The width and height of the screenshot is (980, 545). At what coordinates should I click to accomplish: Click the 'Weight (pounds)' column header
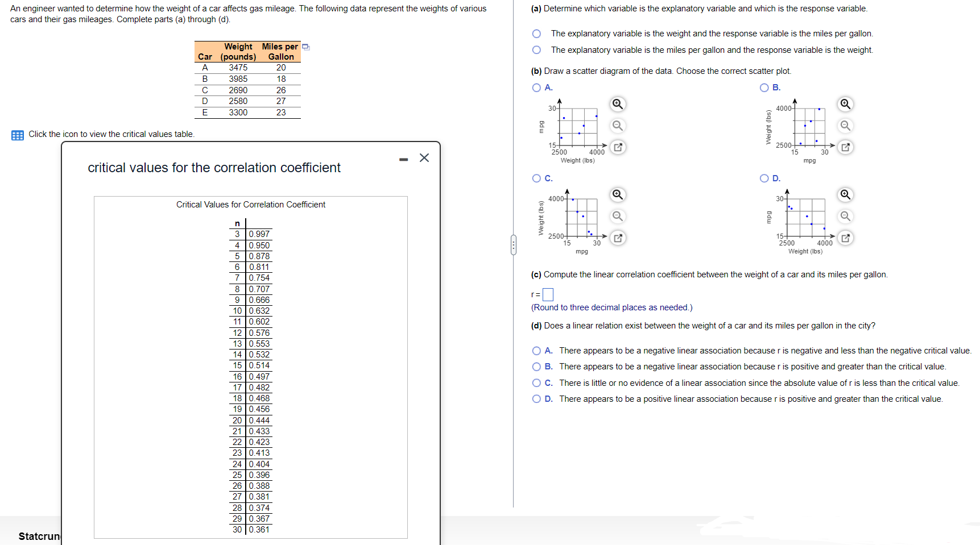point(238,52)
